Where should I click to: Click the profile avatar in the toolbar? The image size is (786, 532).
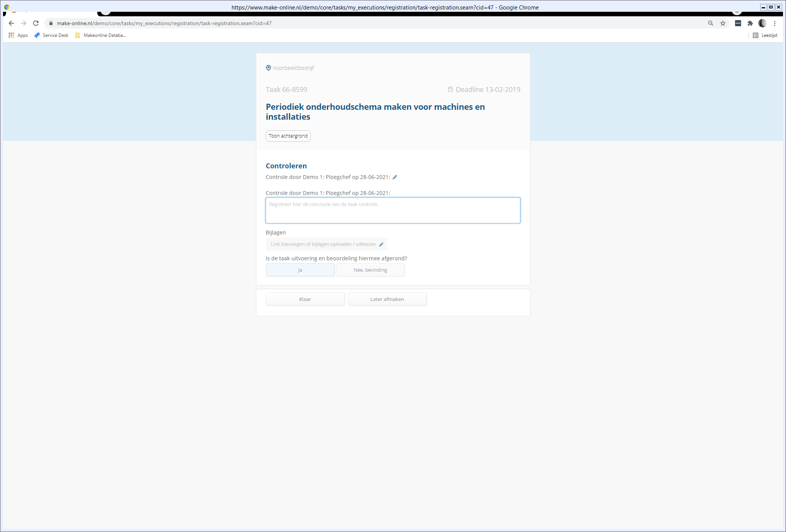[x=762, y=23]
